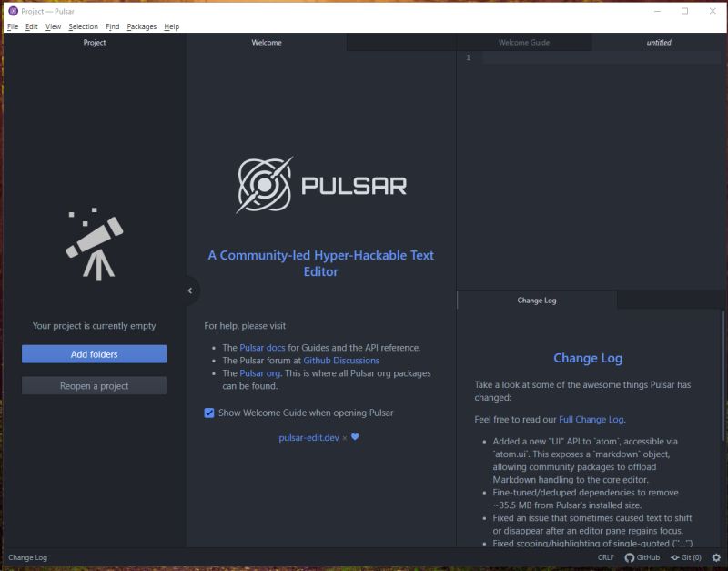Screen dimensions: 728x571
Task: Click the Reopen a project button
Action: coord(93,385)
